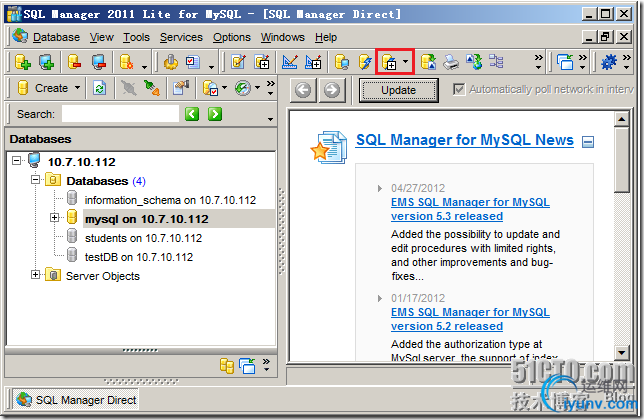Expand the Server Objects folder

coord(36,275)
